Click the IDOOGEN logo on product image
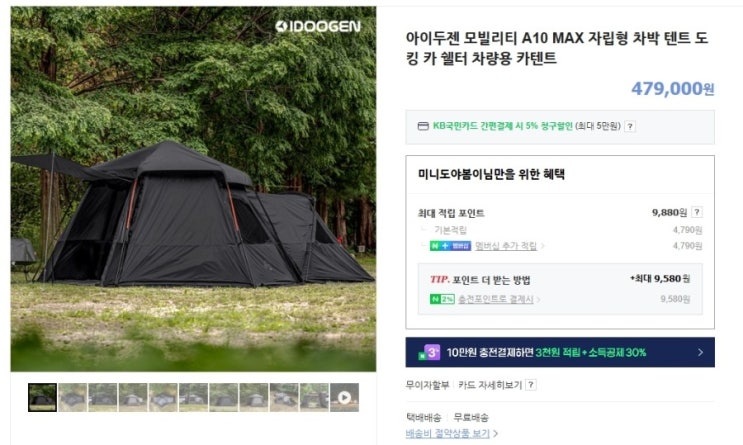 tap(318, 27)
